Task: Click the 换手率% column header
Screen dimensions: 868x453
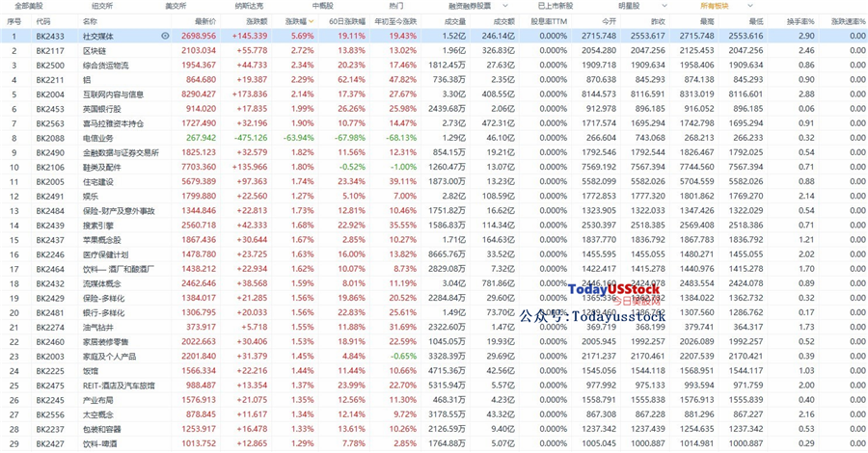Action: pos(800,21)
